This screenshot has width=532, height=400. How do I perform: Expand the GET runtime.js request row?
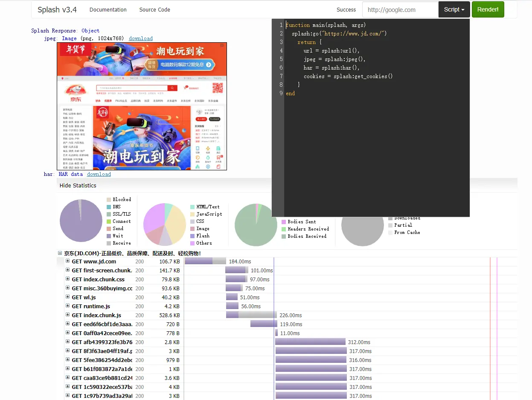tap(67, 306)
